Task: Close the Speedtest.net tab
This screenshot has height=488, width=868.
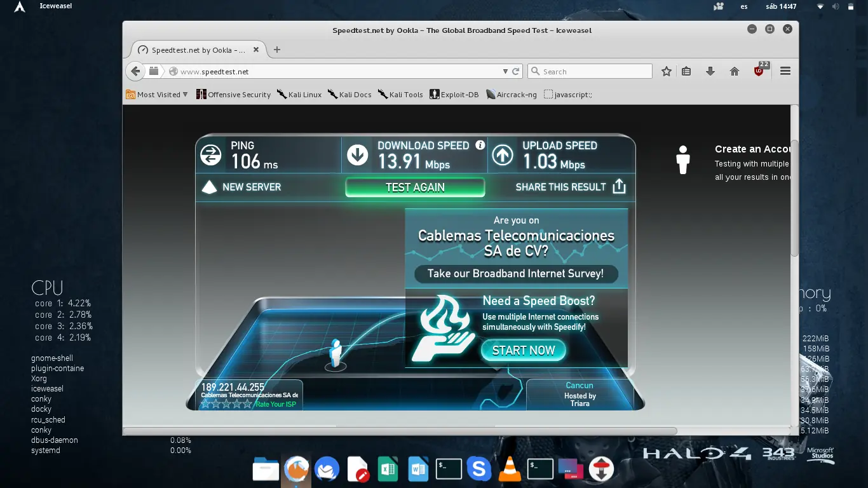Action: pos(256,50)
